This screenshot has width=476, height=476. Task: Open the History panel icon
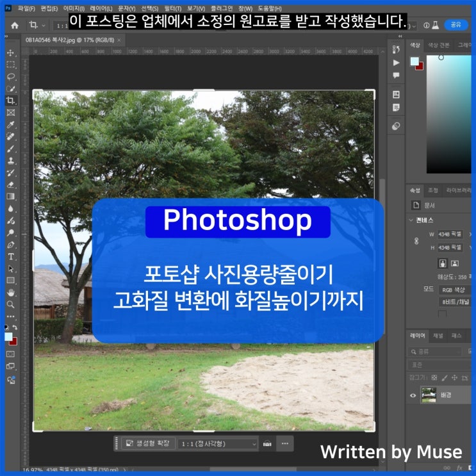pos(396,49)
